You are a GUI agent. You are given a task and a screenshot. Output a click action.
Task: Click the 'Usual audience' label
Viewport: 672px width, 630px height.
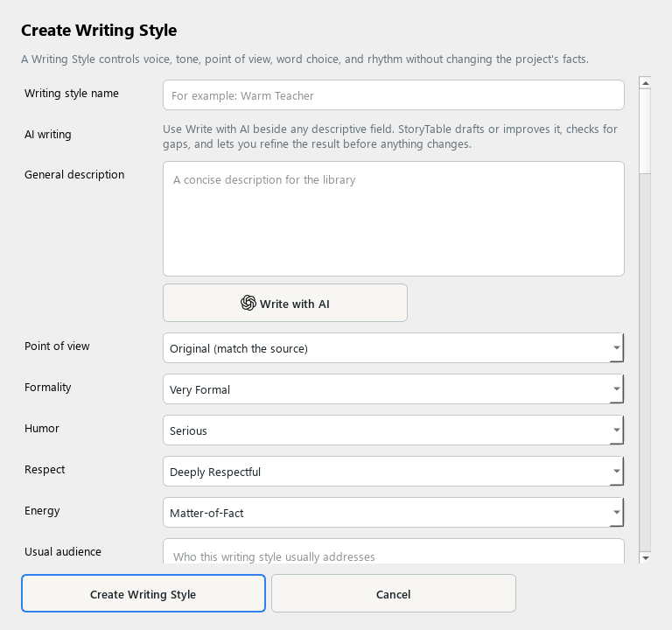[63, 552]
